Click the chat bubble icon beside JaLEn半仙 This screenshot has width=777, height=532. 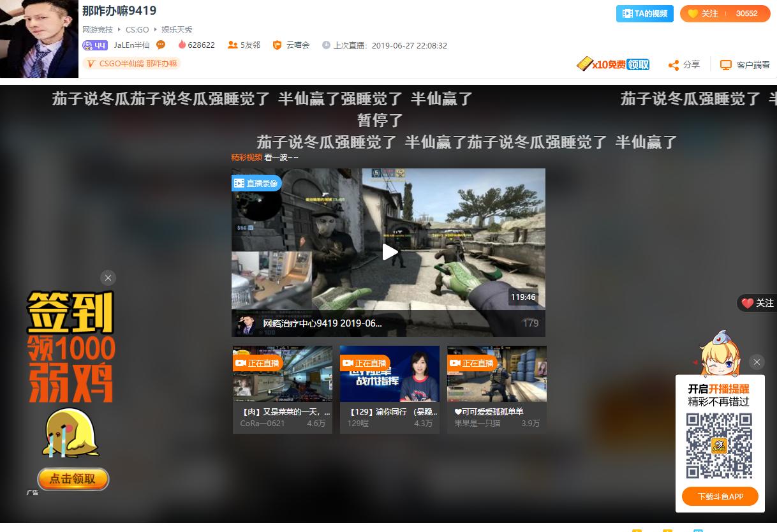[x=161, y=45]
